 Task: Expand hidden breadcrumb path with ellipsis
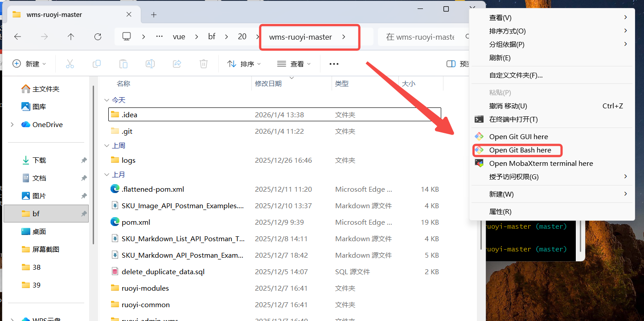160,37
